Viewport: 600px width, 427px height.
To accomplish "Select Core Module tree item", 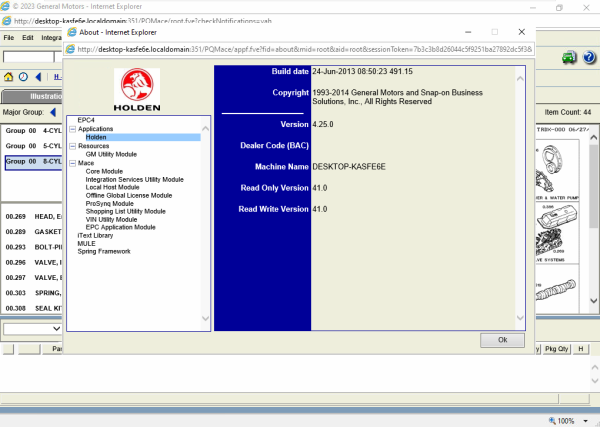I will [104, 171].
